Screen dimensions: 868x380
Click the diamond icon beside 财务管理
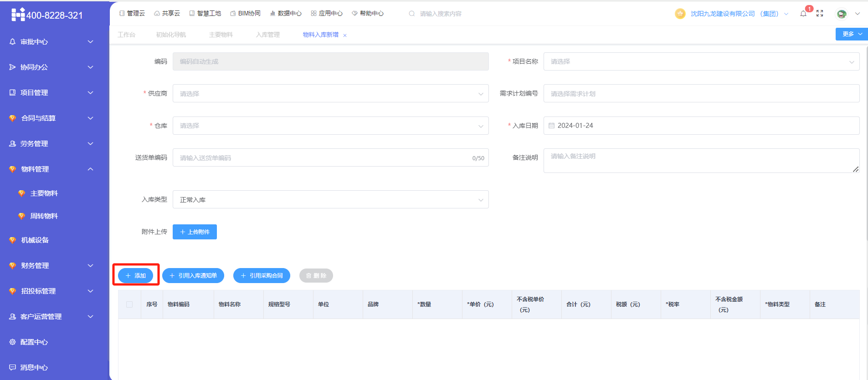coord(12,265)
